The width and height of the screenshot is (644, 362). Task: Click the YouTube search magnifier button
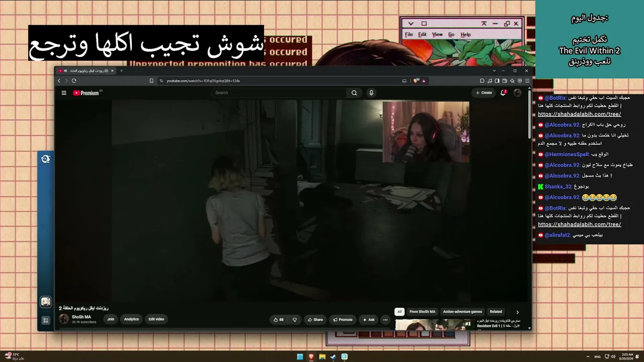[x=354, y=93]
